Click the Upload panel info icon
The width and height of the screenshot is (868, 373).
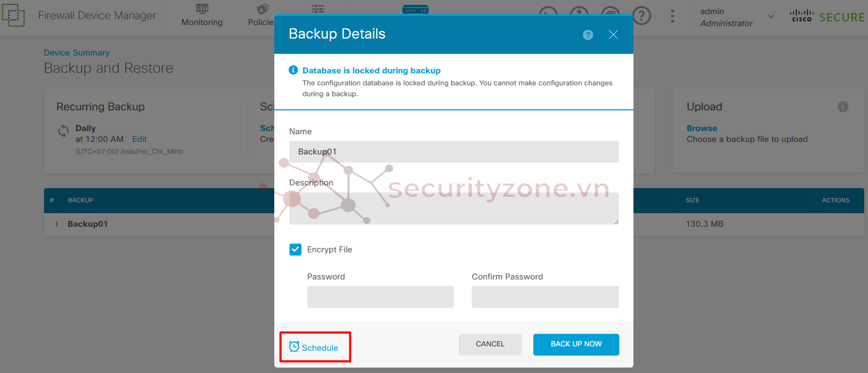[843, 107]
